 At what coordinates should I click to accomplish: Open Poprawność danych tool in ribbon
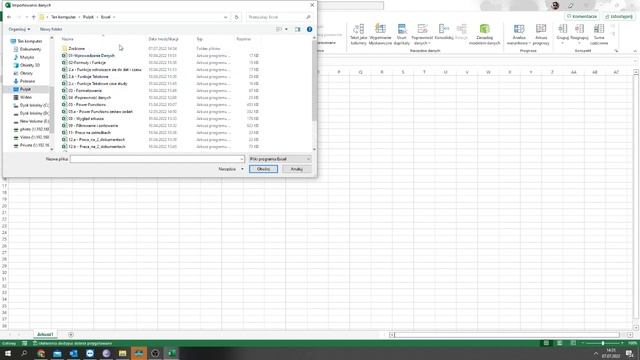[422, 34]
